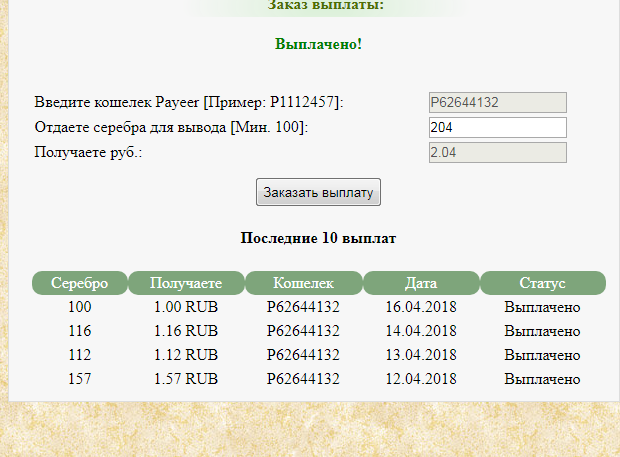The image size is (620, 457).
Task: Click the "Последние 10 выплат" heading
Action: (318, 239)
